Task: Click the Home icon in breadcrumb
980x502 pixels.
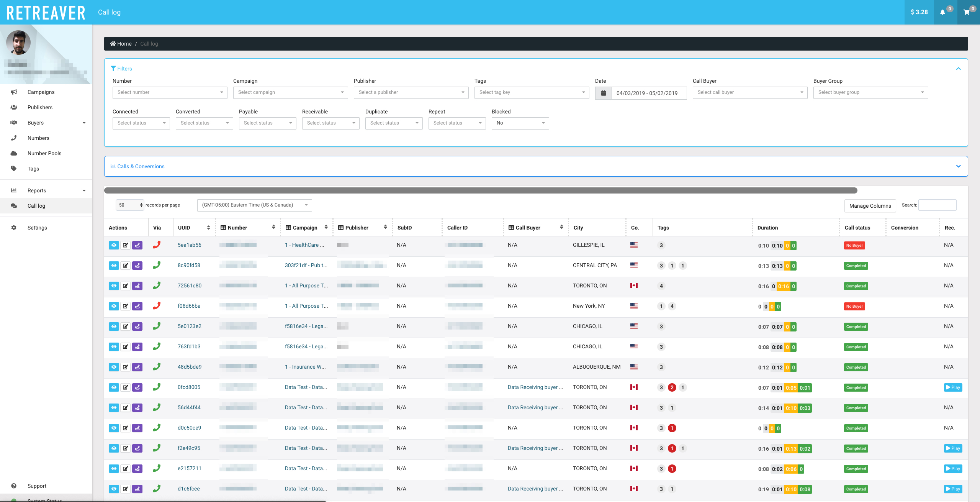Action: 113,44
